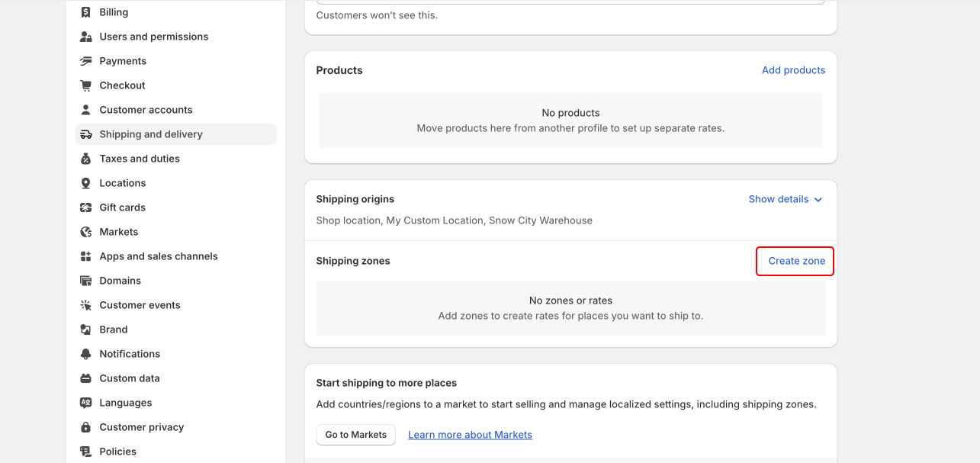Click the Shipping and delivery truck icon

point(86,134)
